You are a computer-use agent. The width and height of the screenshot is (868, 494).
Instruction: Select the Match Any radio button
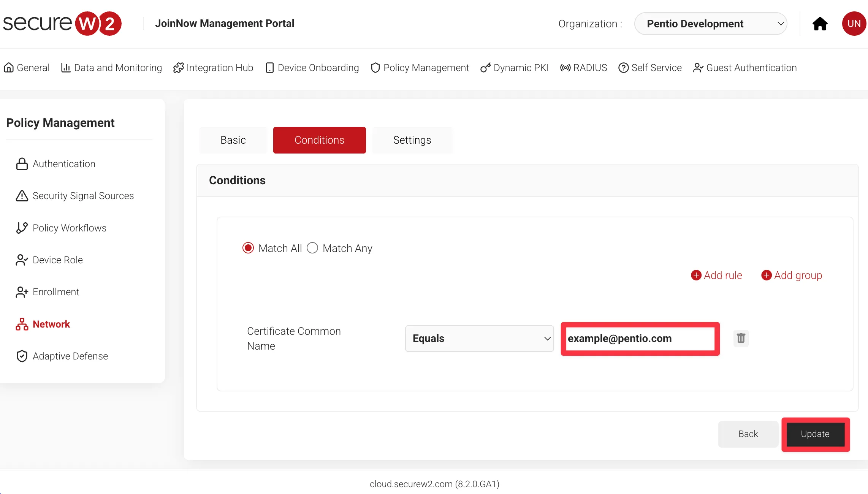pos(312,248)
